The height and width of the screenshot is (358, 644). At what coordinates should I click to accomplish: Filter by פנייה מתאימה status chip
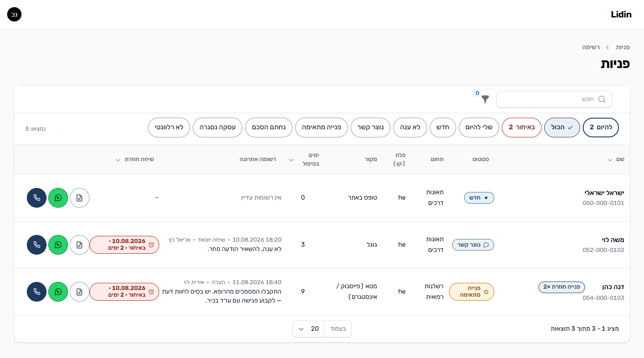click(x=322, y=128)
